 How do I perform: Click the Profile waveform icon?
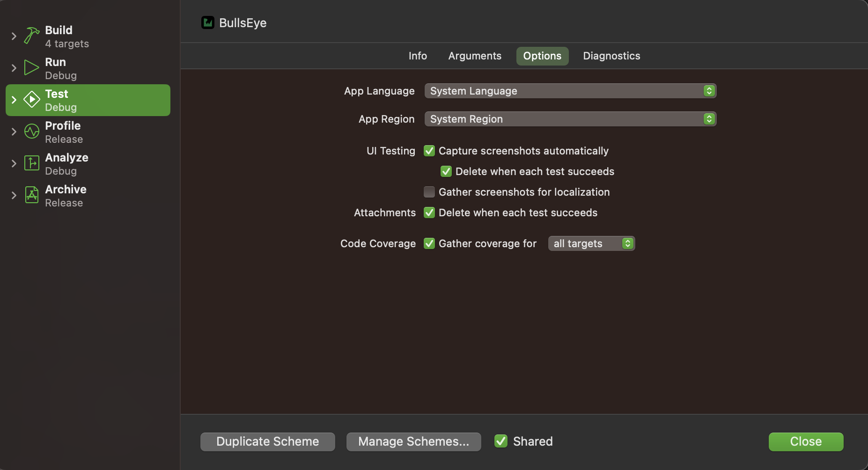click(x=31, y=132)
